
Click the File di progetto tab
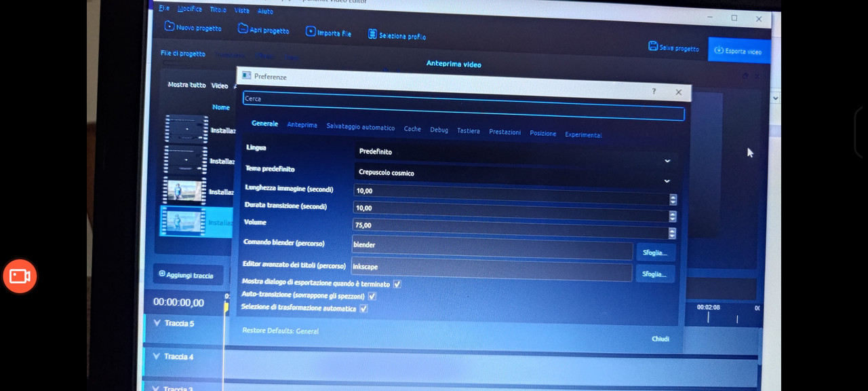click(183, 53)
